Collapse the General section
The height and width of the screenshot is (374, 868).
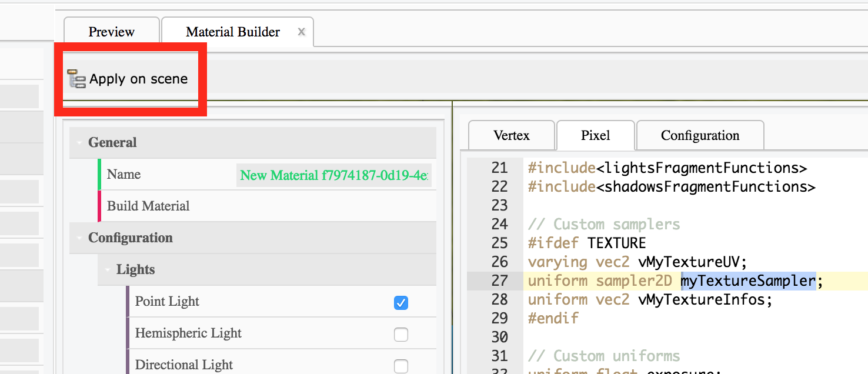coord(79,143)
